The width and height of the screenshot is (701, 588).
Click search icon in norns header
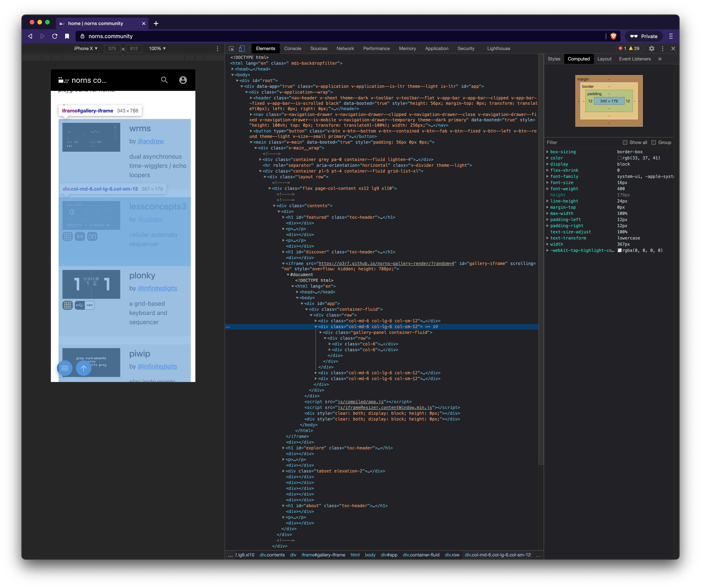pos(164,80)
